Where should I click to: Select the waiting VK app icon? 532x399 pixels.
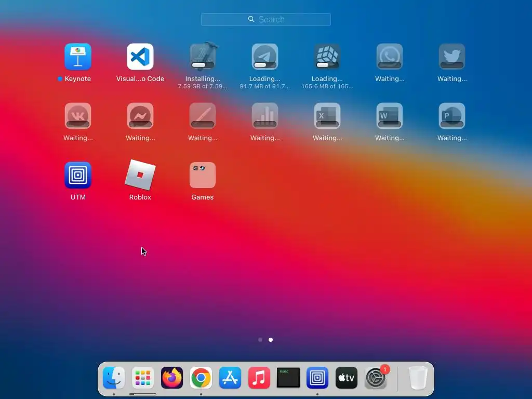click(x=78, y=116)
